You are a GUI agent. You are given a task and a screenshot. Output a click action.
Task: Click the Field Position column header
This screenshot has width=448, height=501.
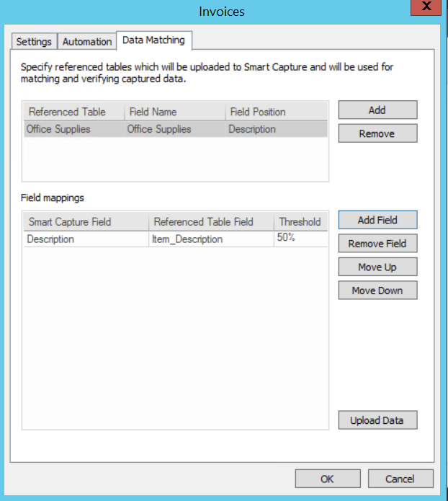[x=276, y=112]
